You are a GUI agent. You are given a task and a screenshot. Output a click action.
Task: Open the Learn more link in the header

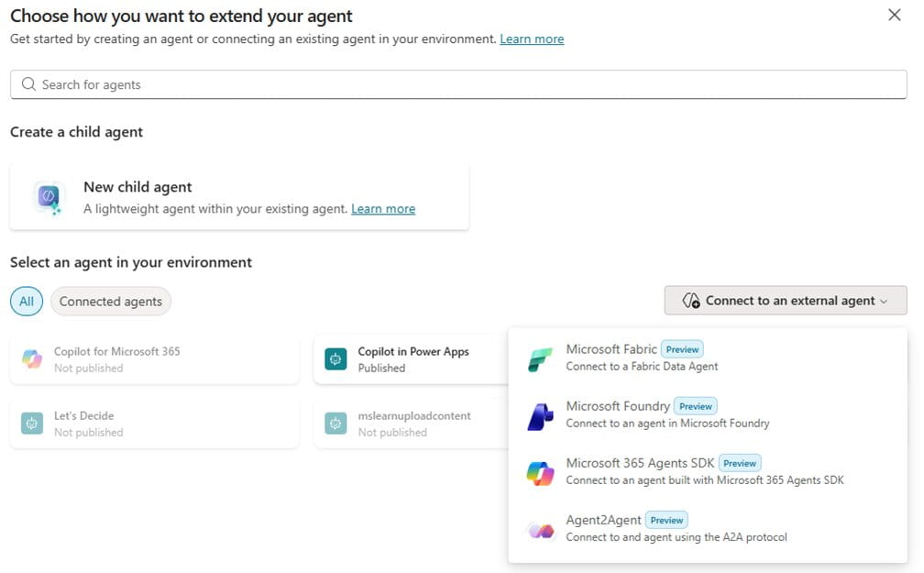(532, 39)
